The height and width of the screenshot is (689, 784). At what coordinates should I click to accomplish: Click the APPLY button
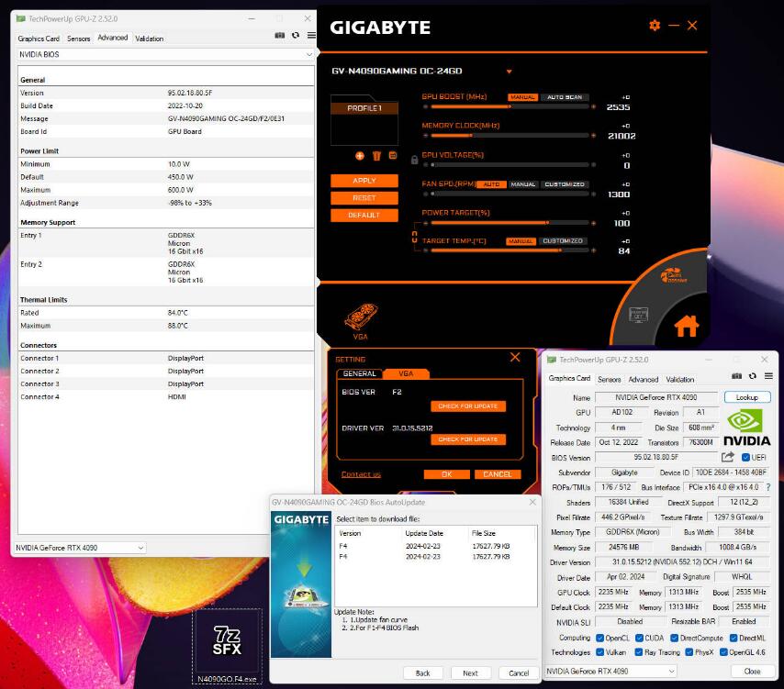tap(366, 180)
